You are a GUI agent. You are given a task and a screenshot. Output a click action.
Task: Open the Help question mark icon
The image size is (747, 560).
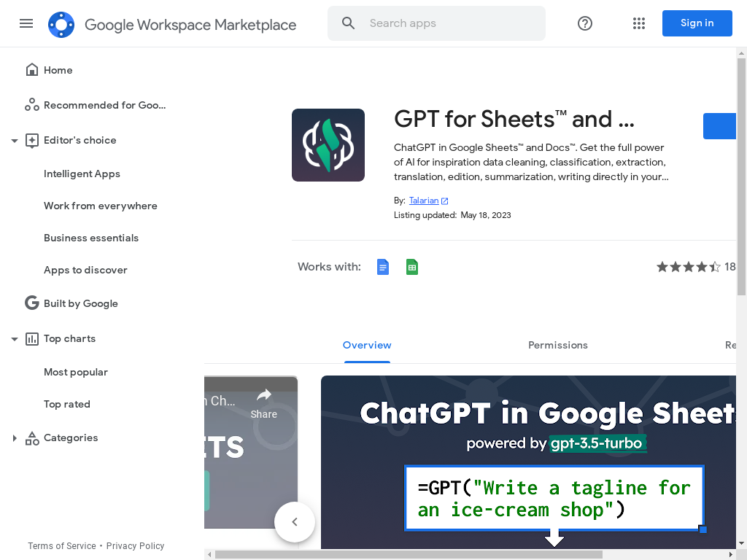(x=584, y=23)
